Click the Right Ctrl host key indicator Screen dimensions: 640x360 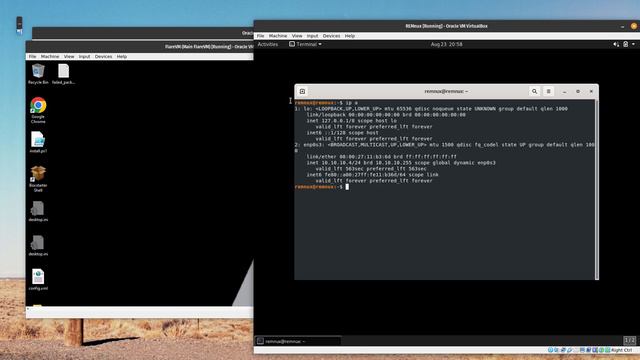tap(621, 350)
